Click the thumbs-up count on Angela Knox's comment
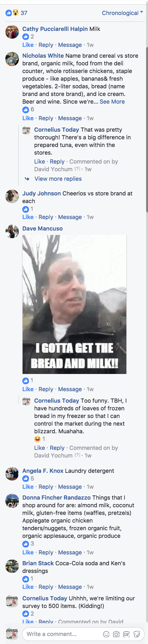 point(28,479)
